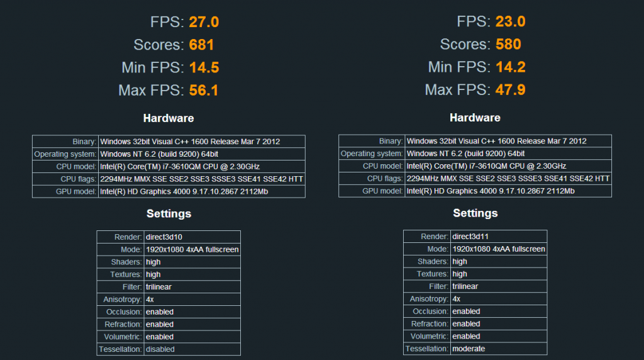The image size is (644, 360).
Task: Select the Min FPS value 14.5
Action: [204, 67]
